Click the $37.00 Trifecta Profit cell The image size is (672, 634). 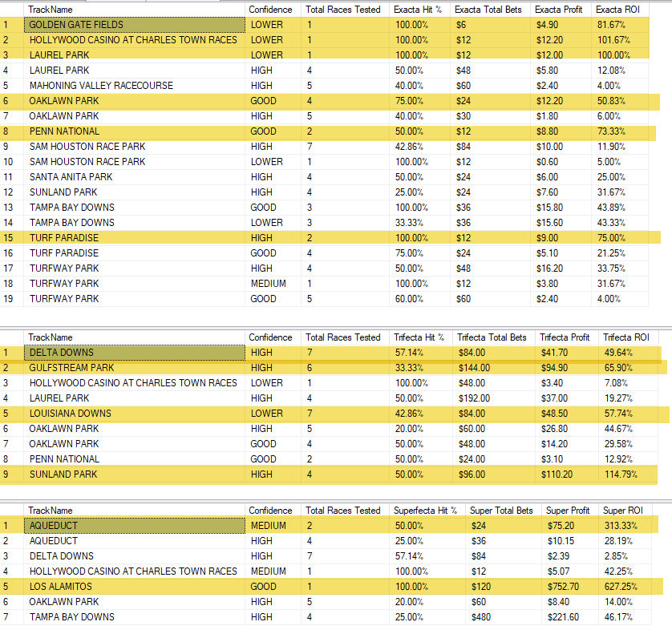pyautogui.click(x=567, y=398)
